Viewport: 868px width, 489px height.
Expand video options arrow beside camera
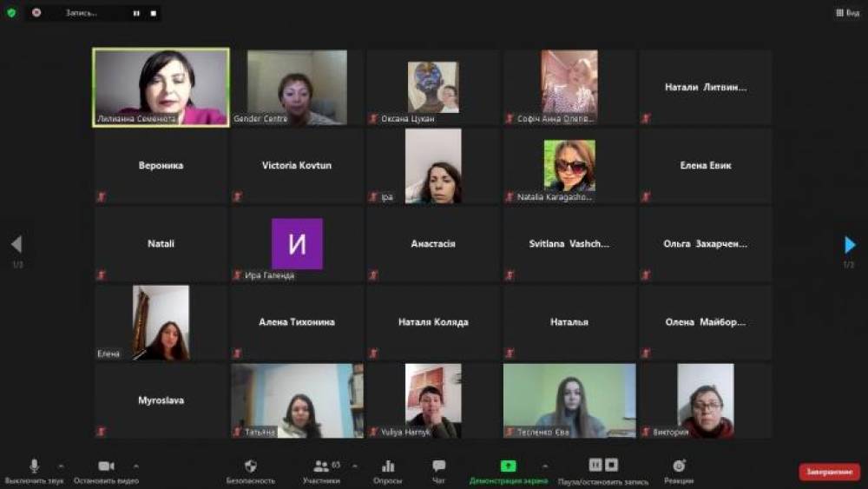point(136,466)
